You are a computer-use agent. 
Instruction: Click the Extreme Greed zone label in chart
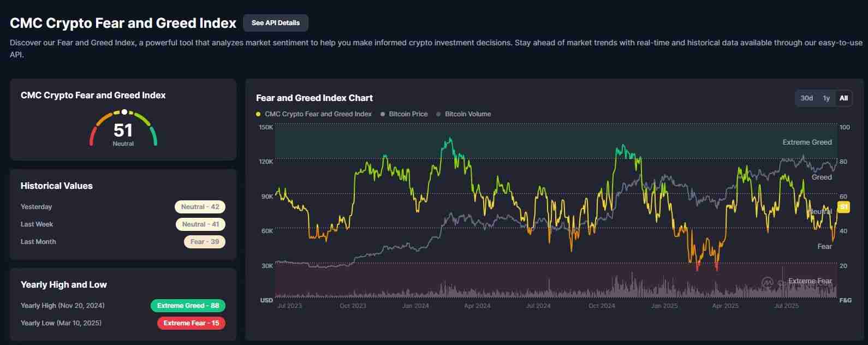[x=807, y=142]
